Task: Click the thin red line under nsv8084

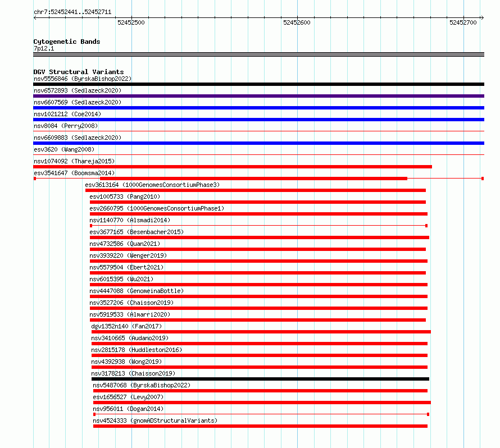Action: pyautogui.click(x=258, y=131)
